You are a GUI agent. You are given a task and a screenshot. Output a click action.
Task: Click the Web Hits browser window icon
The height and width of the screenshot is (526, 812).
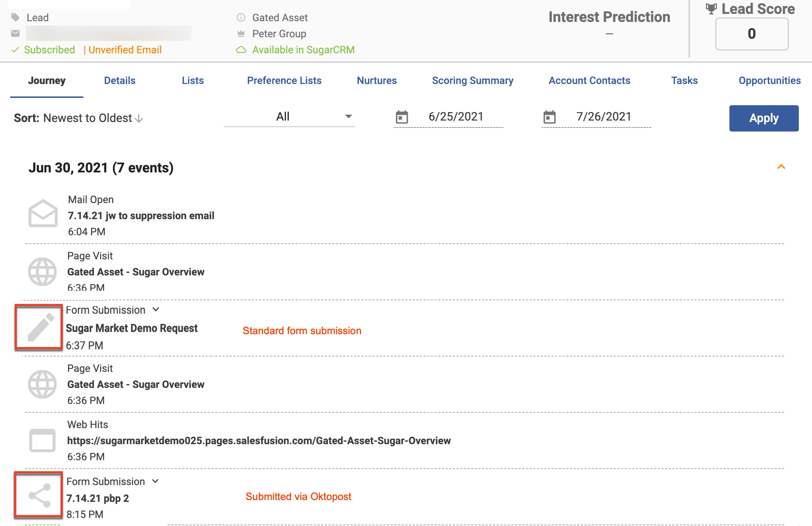(42, 440)
